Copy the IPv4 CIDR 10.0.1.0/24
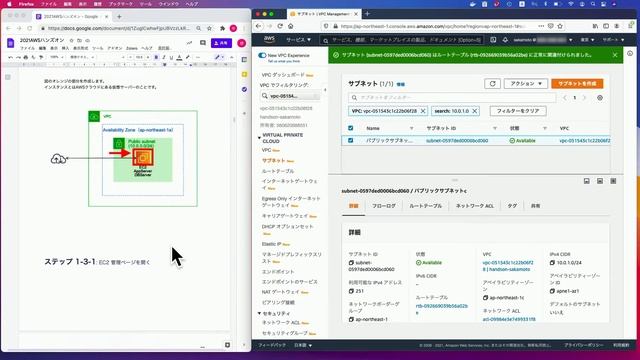Viewport: 640px width, 360px height. [x=552, y=263]
